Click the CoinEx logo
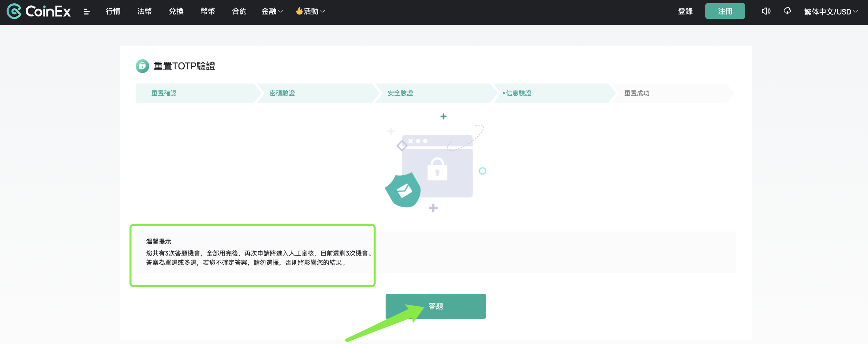Viewport: 868px width, 344px height. click(x=39, y=12)
